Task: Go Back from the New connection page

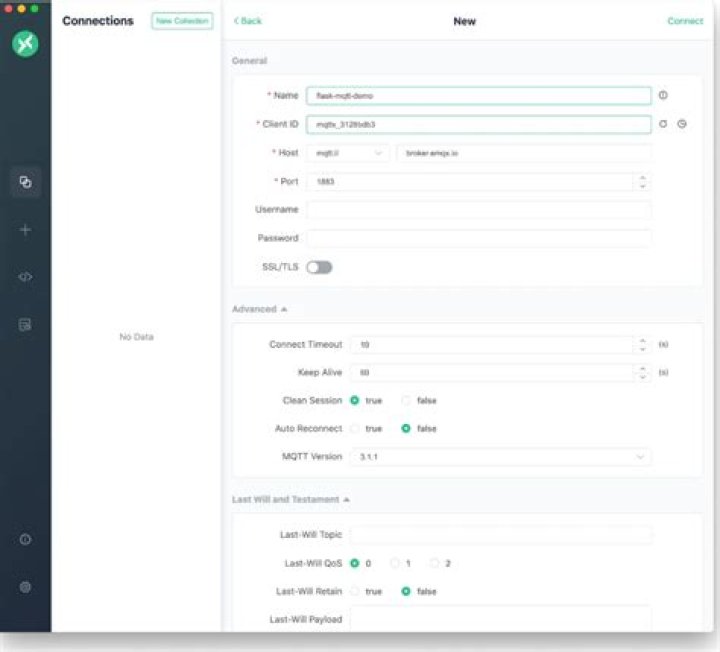Action: pyautogui.click(x=248, y=21)
